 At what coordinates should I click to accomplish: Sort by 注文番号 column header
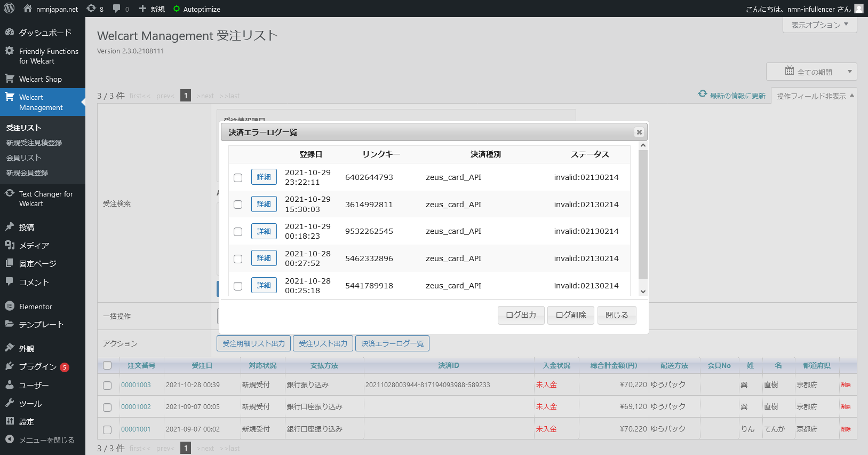pos(141,365)
